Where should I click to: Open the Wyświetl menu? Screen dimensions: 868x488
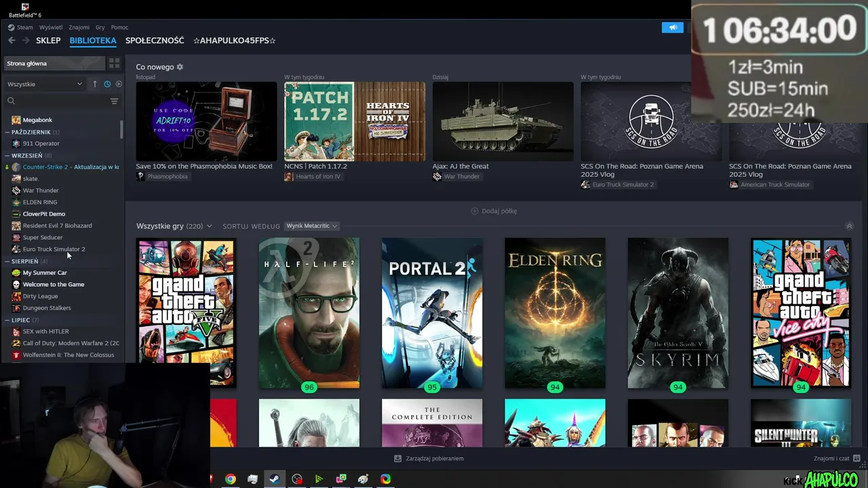tap(51, 28)
